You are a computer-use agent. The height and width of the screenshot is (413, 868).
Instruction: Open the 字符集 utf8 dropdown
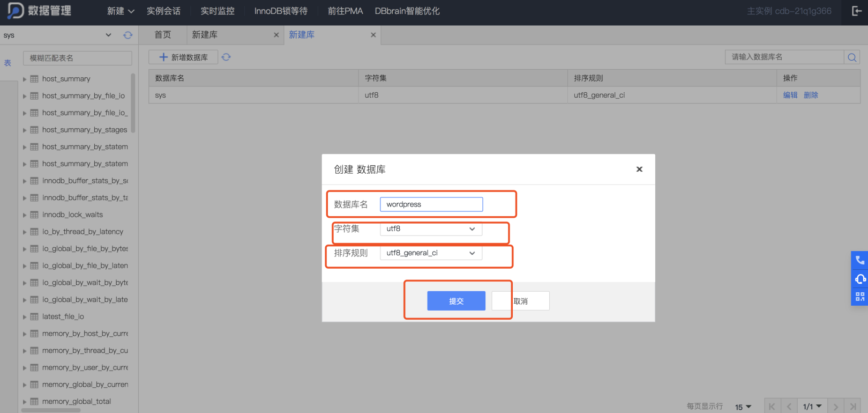(x=431, y=229)
